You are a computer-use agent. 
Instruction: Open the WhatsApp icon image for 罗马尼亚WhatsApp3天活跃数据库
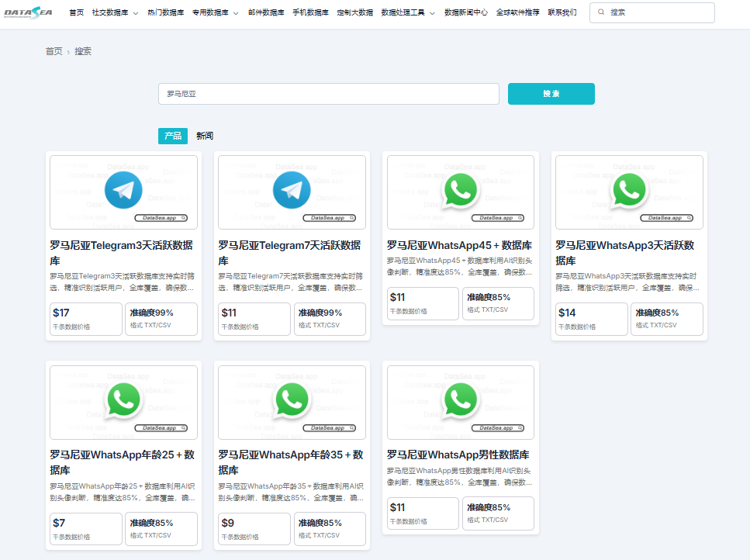(629, 192)
